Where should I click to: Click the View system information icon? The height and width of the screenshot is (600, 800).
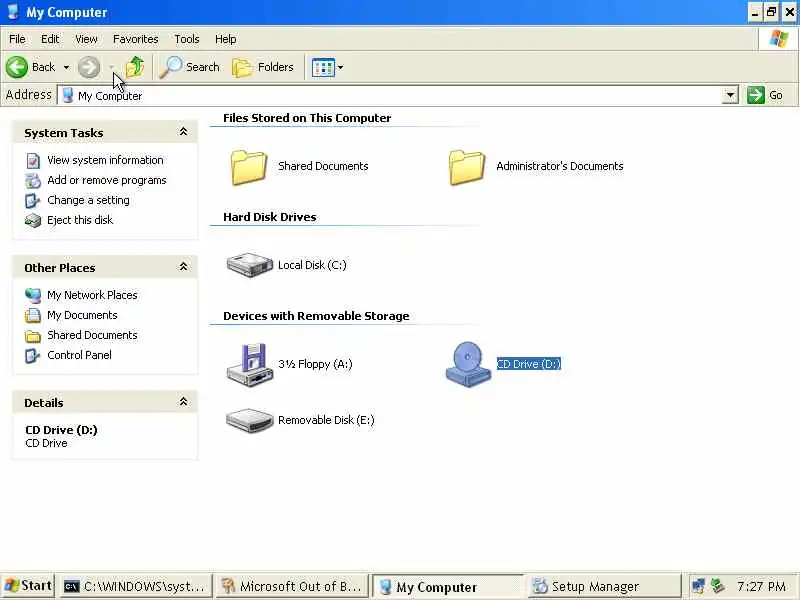point(33,161)
